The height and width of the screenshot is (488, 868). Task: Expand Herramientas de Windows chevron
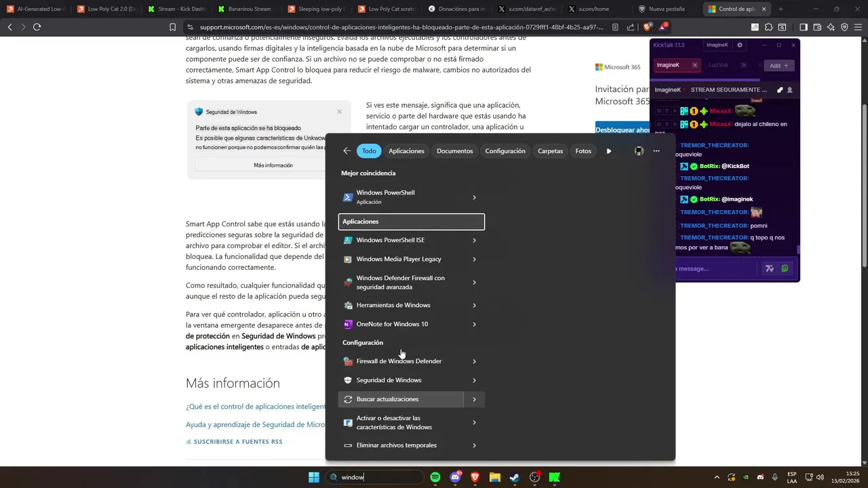474,305
